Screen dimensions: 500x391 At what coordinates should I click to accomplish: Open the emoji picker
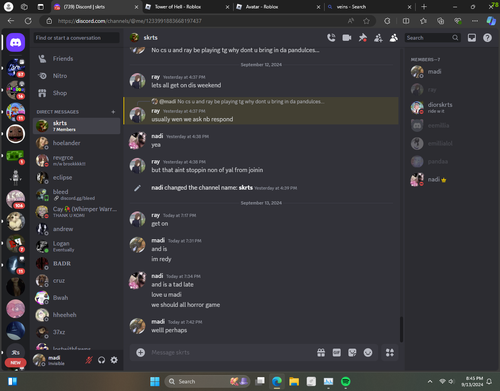click(368, 352)
